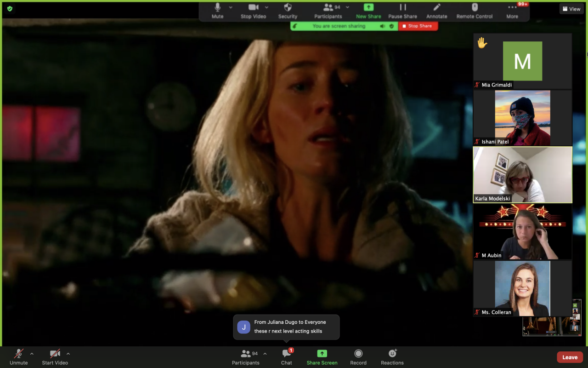The width and height of the screenshot is (588, 368).
Task: Click the muted mic icon beside Ishani Patel
Action: (x=478, y=142)
